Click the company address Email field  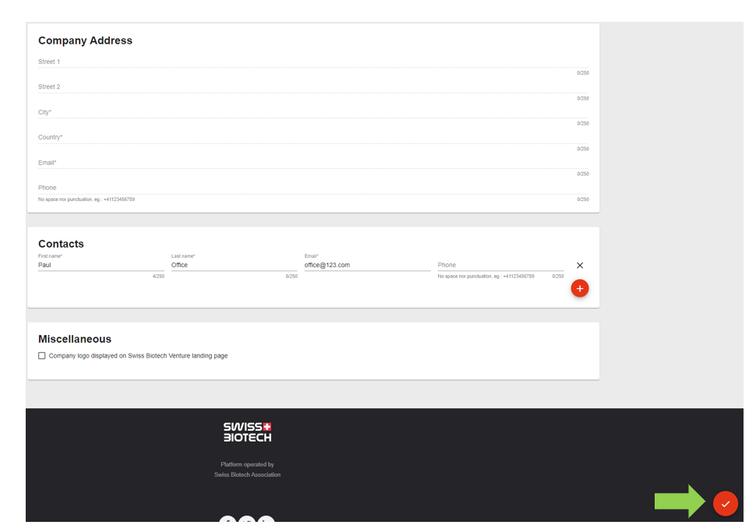tap(312, 163)
